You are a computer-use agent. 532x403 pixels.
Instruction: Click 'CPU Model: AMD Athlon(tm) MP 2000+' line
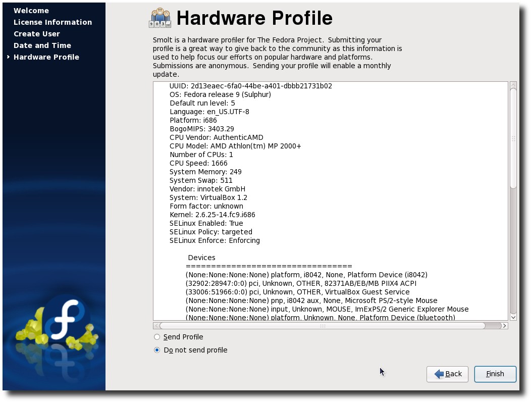[x=235, y=146]
